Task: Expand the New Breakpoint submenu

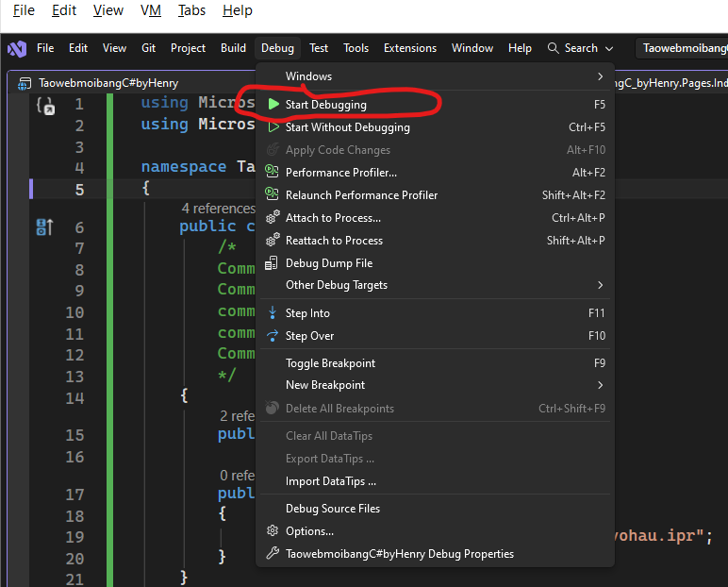Action: pos(600,385)
